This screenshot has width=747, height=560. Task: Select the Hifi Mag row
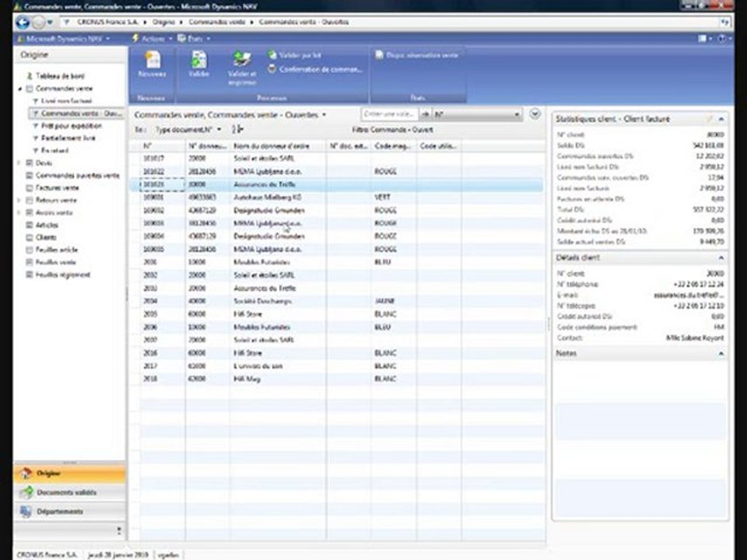coord(336,379)
